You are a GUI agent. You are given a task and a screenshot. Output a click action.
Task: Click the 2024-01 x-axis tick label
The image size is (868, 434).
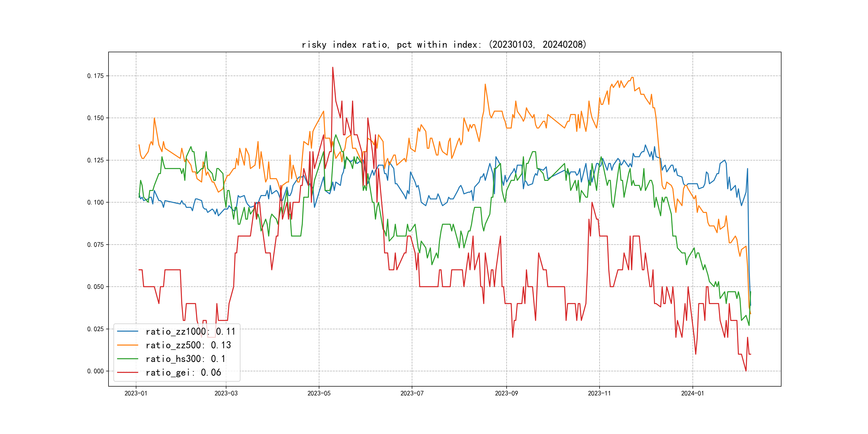coord(693,393)
